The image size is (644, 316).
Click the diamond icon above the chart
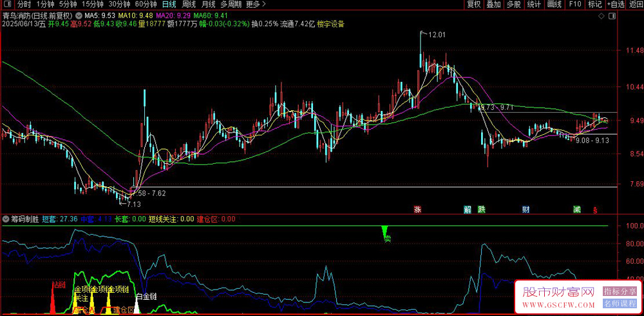tap(601, 16)
